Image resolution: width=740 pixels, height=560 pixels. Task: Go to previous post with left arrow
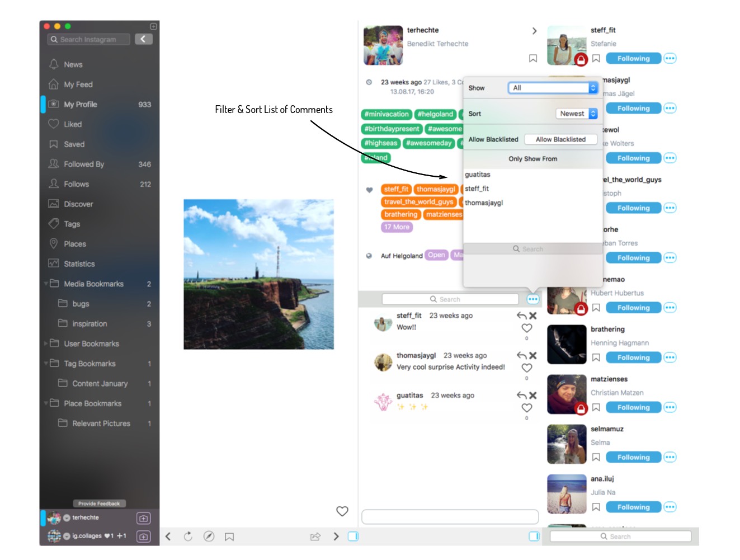pos(168,537)
